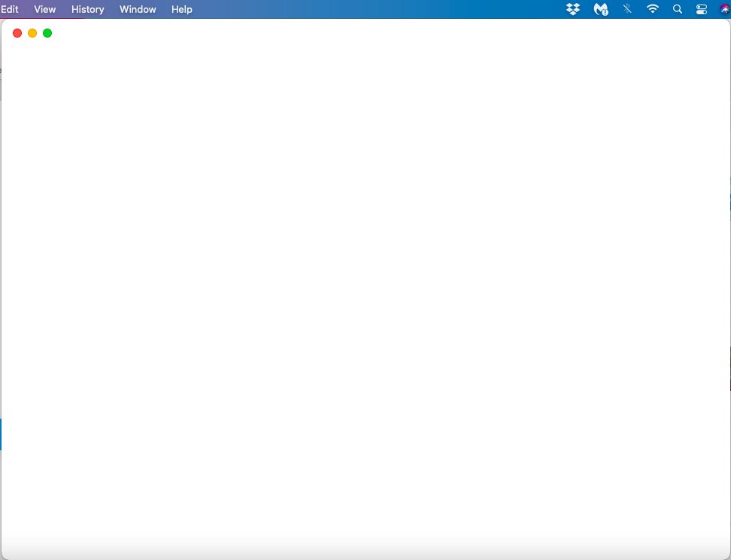Enter full screen with green button
Screen dimensions: 731x560
(x=47, y=33)
